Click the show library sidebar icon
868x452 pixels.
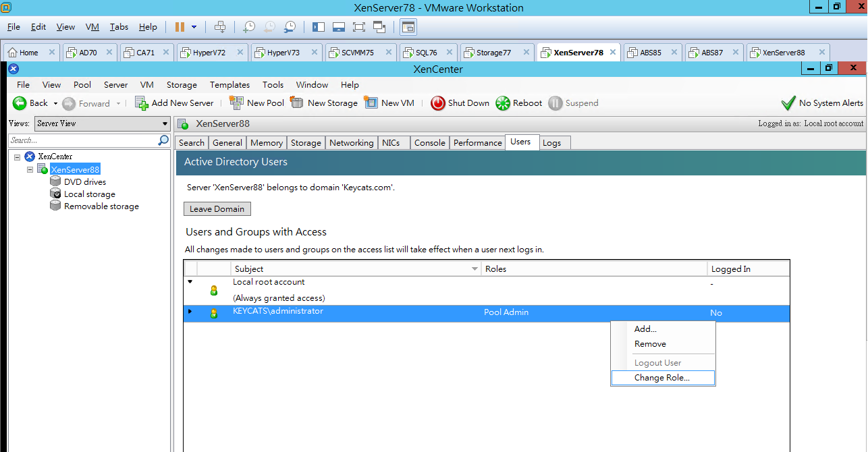[x=319, y=27]
